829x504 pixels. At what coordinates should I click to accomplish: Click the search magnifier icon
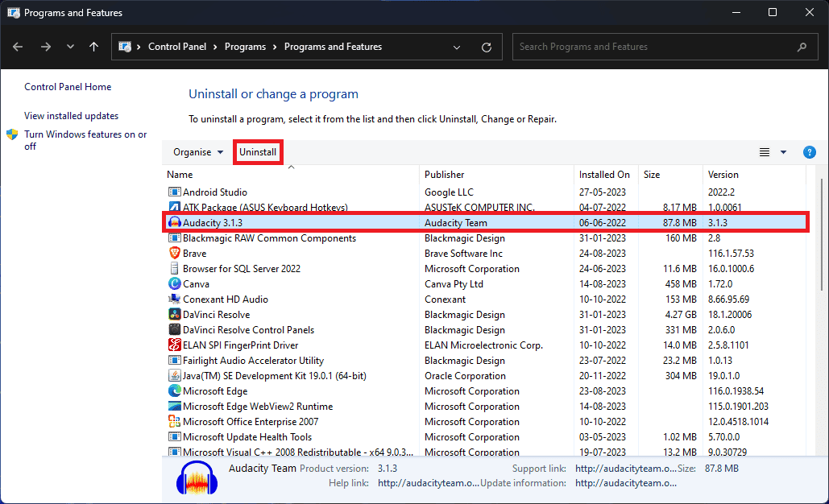click(x=802, y=47)
